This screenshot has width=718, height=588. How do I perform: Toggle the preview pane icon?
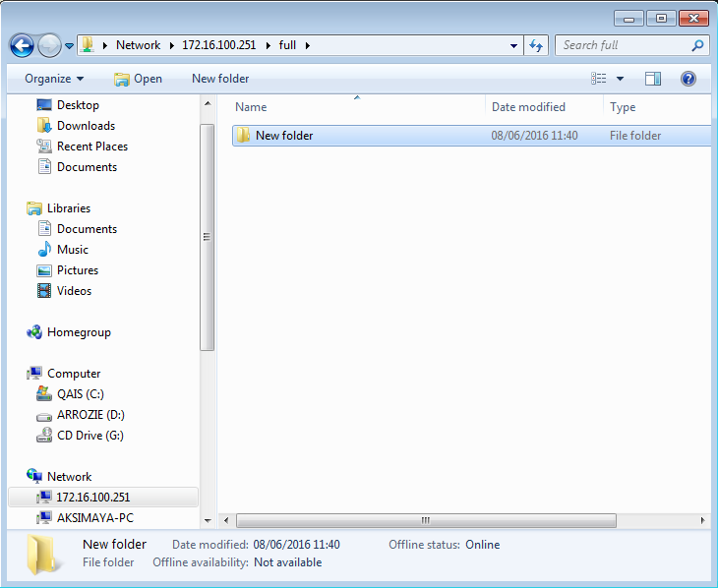(652, 79)
